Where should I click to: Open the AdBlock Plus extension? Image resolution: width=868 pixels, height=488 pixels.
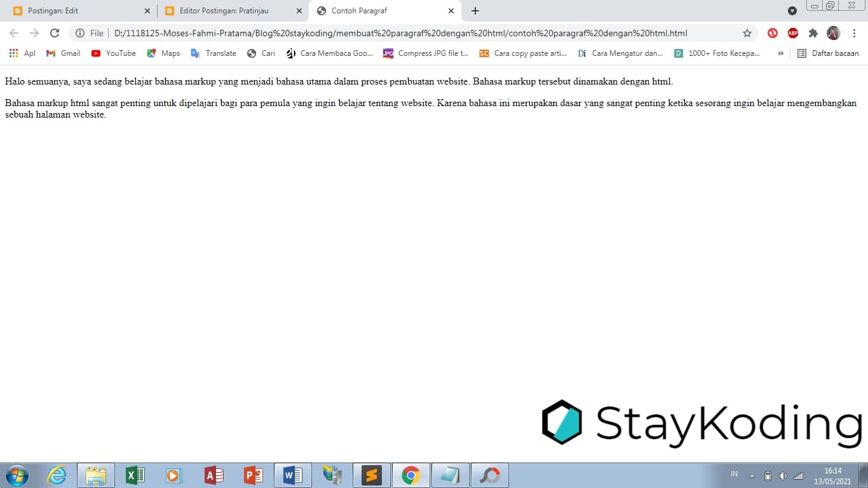[x=792, y=33]
